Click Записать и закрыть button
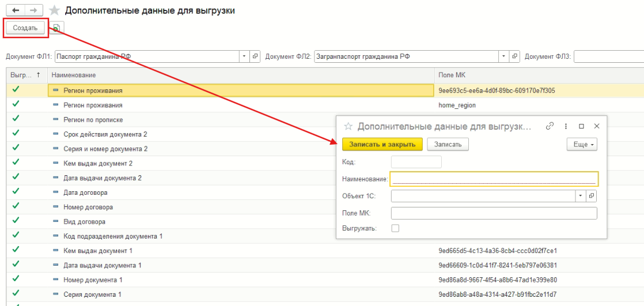The width and height of the screenshot is (644, 306). [382, 144]
